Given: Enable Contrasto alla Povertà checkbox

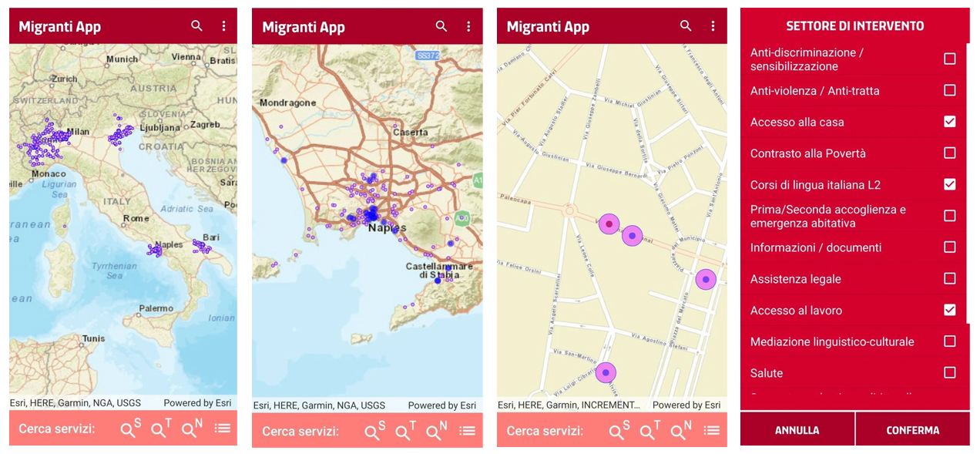Looking at the screenshot, I should (950, 153).
